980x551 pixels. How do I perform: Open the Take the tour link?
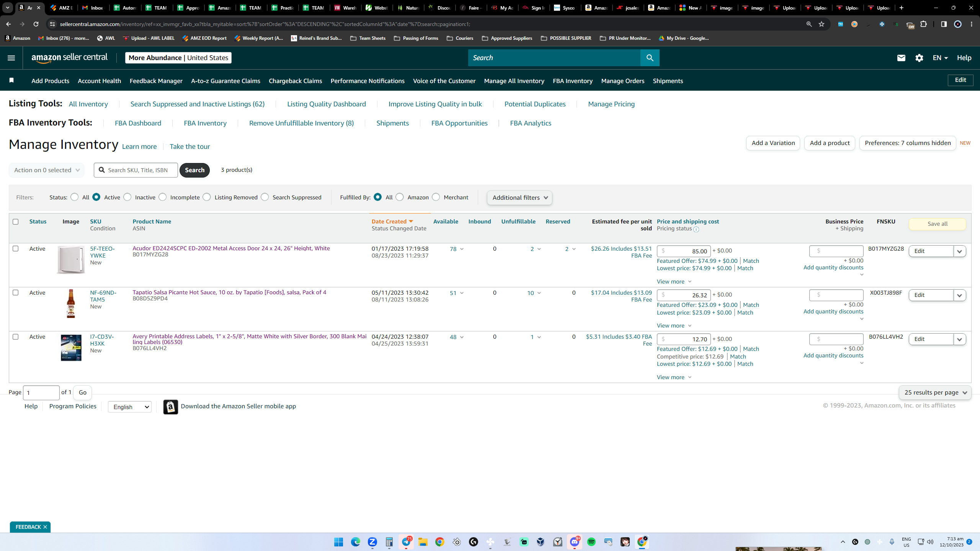[189, 147]
